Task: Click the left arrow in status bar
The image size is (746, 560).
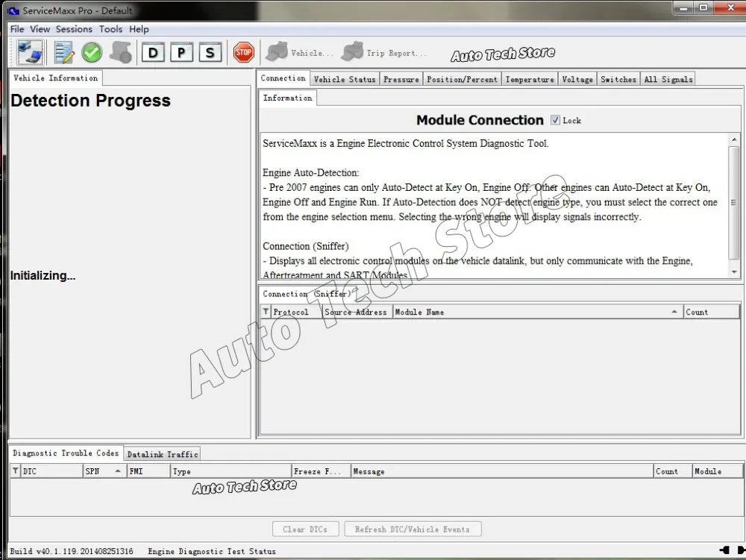Action: point(724,550)
